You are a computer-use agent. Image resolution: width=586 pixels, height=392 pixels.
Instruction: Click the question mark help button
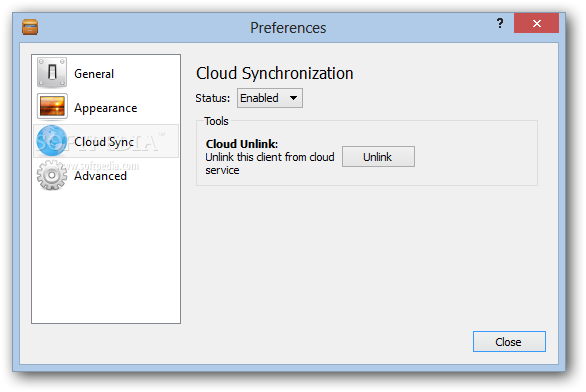pos(500,24)
